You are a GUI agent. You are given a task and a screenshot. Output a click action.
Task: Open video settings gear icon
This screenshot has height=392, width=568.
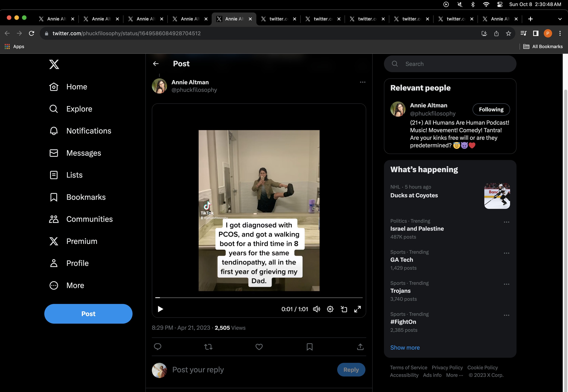point(330,309)
